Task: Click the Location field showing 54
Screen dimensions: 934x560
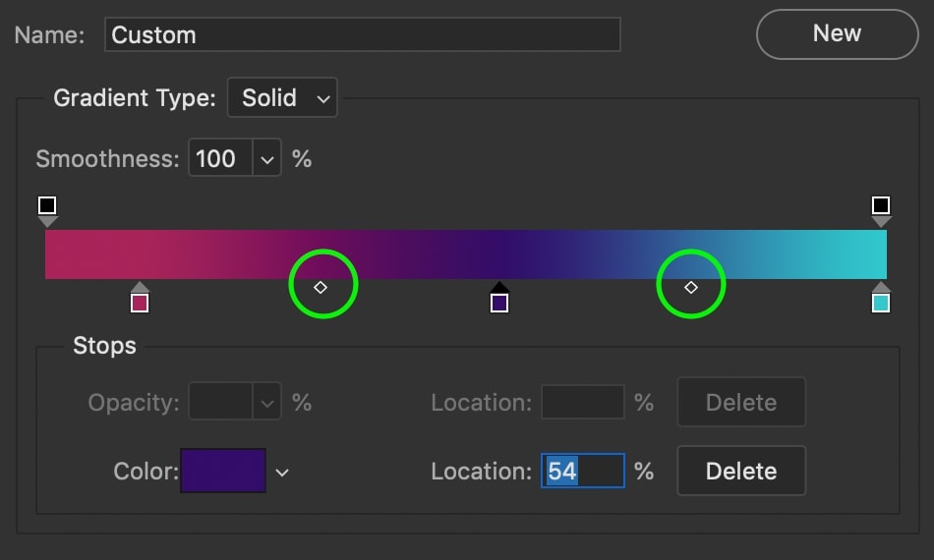Action: [x=582, y=472]
